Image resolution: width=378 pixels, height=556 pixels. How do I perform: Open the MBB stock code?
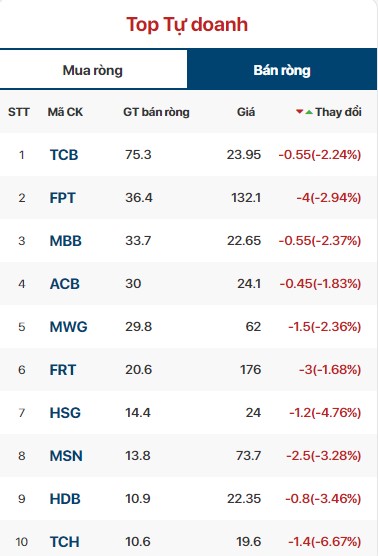coord(66,241)
